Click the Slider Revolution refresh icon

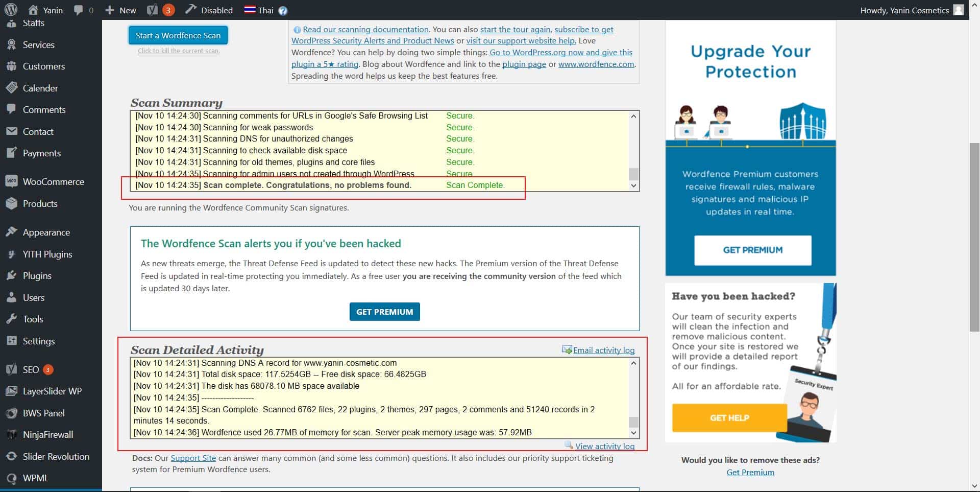pos(12,456)
